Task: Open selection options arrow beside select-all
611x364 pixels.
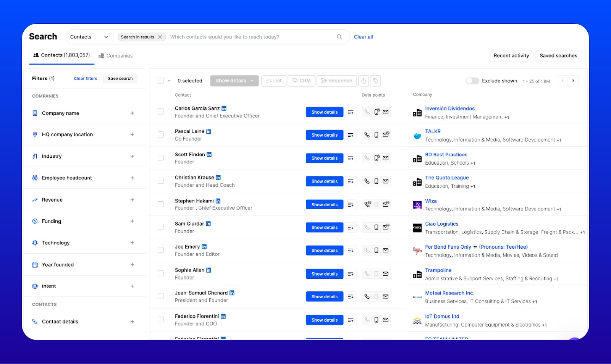Action: 169,81
